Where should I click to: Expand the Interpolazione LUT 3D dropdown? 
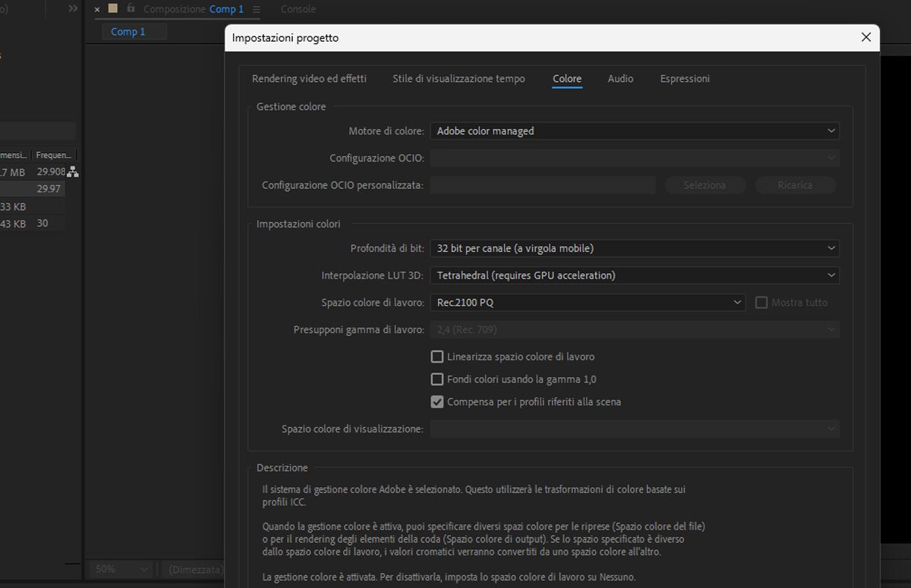(635, 275)
